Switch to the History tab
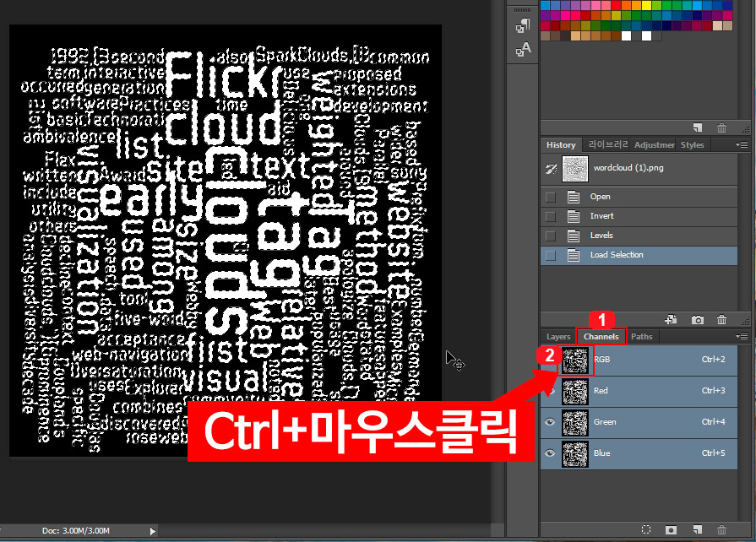 (561, 144)
